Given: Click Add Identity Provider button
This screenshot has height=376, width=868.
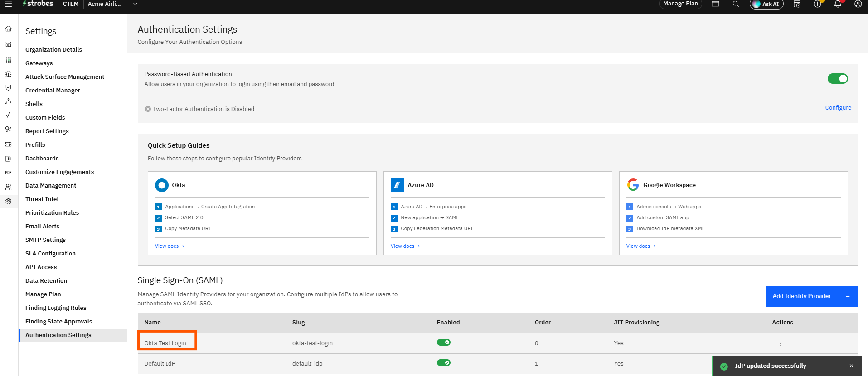Looking at the screenshot, I should pyautogui.click(x=812, y=296).
